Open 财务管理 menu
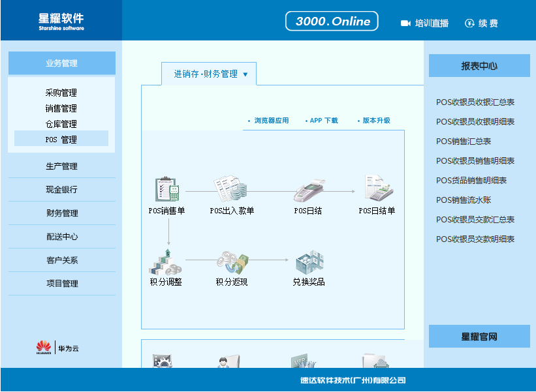Image resolution: width=536 pixels, height=392 pixels. 62,213
